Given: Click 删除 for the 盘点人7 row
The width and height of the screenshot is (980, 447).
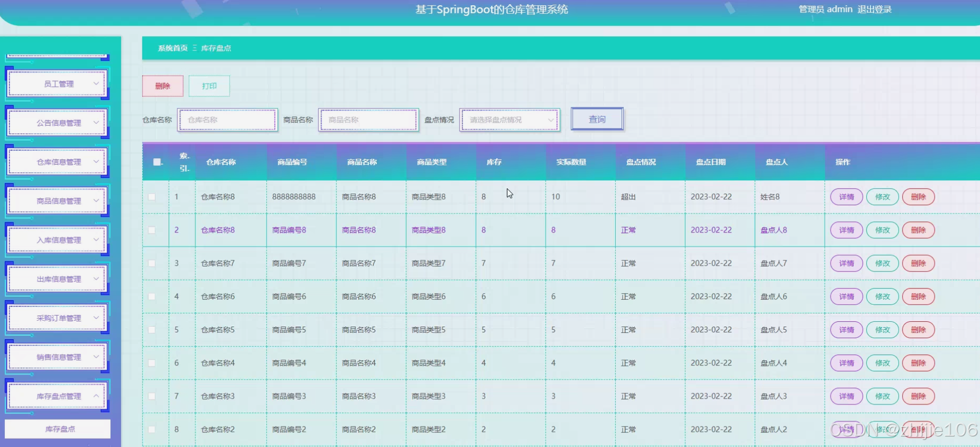Looking at the screenshot, I should [x=918, y=263].
